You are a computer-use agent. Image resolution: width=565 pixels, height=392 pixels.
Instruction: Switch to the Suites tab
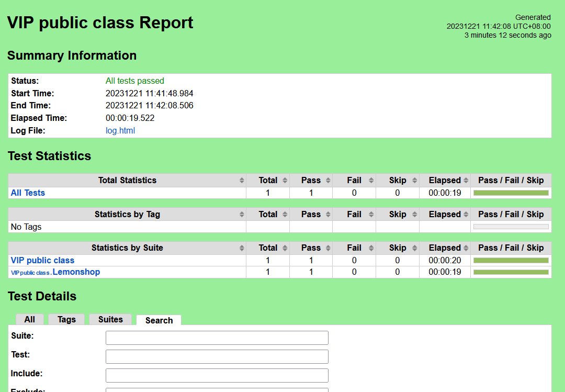tap(110, 320)
